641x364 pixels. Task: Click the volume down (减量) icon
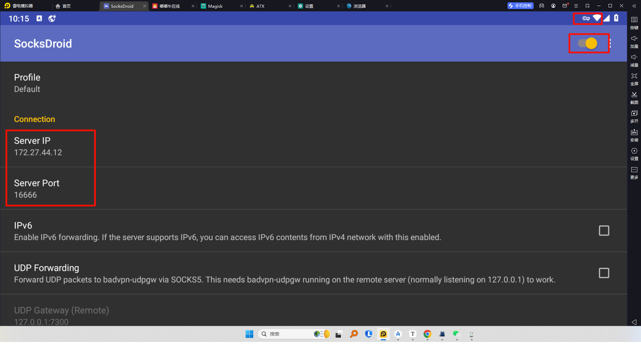[x=634, y=59]
